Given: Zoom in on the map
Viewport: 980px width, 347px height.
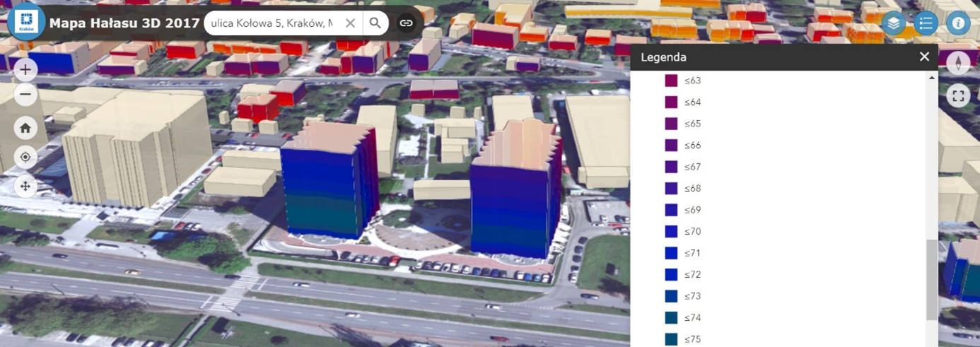Looking at the screenshot, I should [25, 69].
